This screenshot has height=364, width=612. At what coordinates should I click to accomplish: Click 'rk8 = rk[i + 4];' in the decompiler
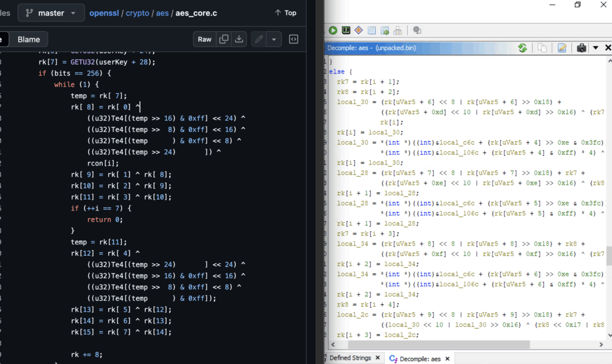coord(368,304)
